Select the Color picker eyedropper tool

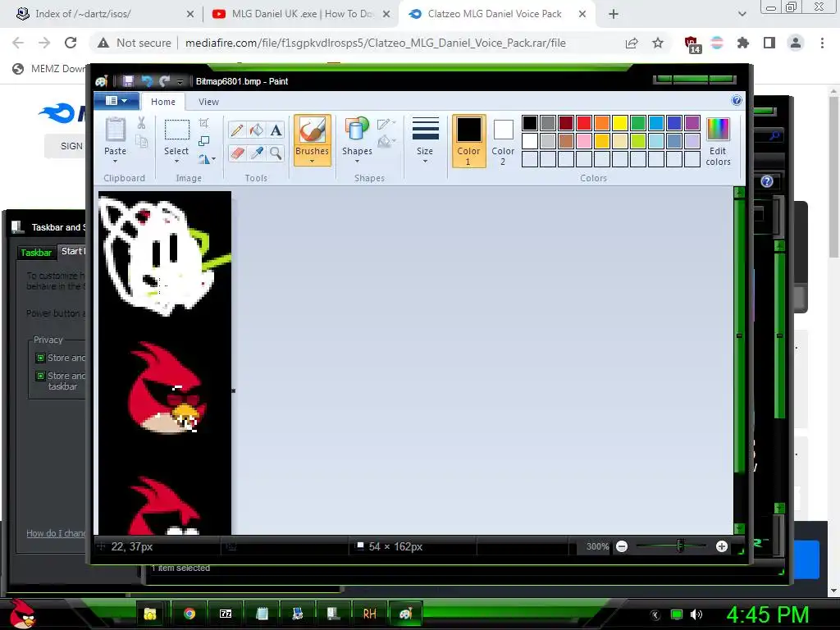click(x=257, y=153)
